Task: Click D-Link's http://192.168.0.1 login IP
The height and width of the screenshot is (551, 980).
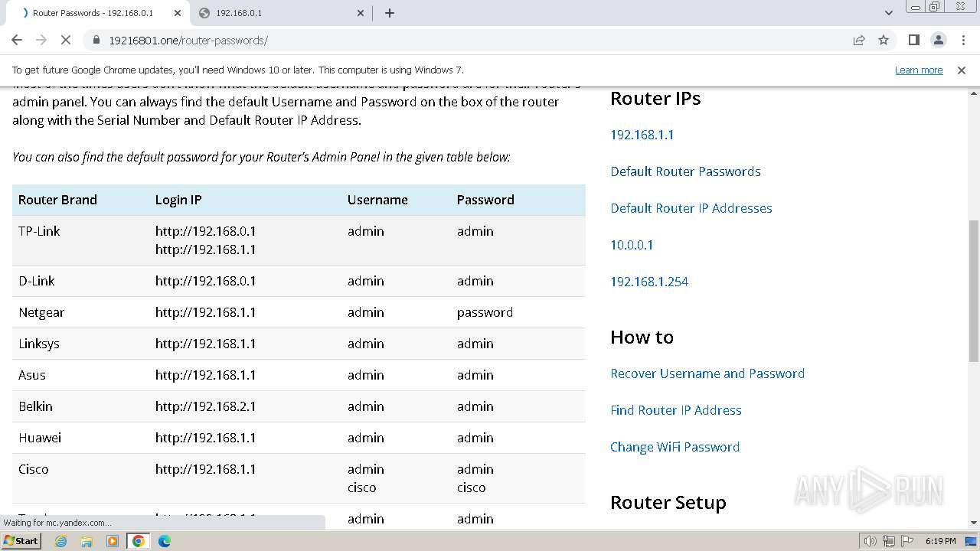Action: click(205, 281)
